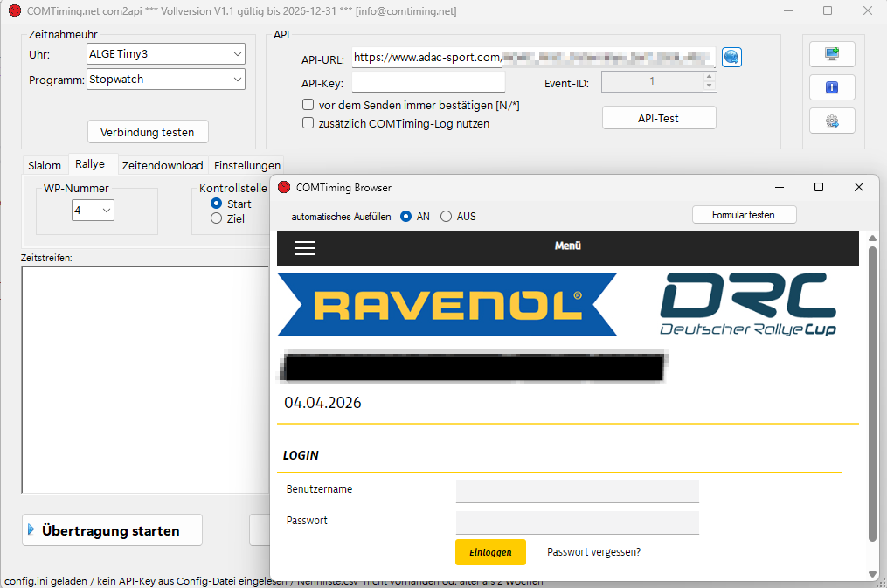Select Ziel as Kontrollstelle
The width and height of the screenshot is (887, 588).
[x=217, y=219]
